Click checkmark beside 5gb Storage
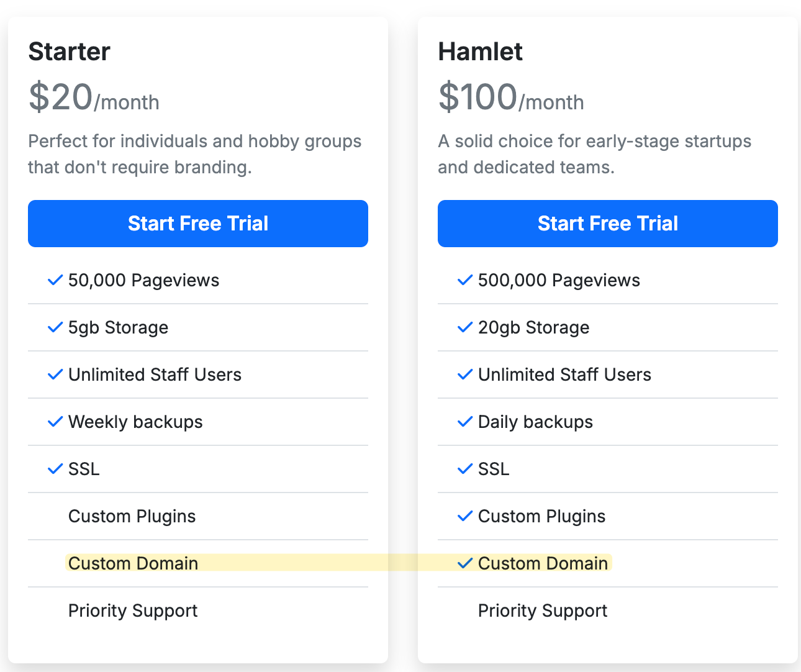Viewport: 801px width, 672px height. pos(55,327)
